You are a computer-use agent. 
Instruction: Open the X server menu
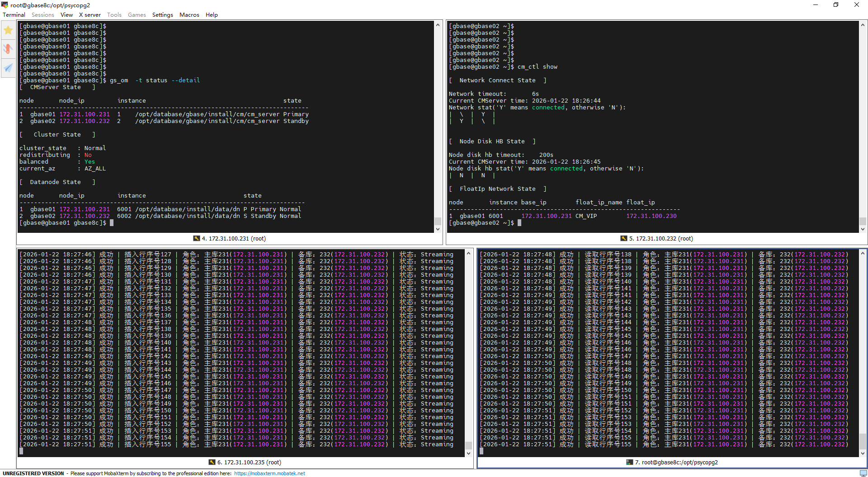(x=90, y=15)
